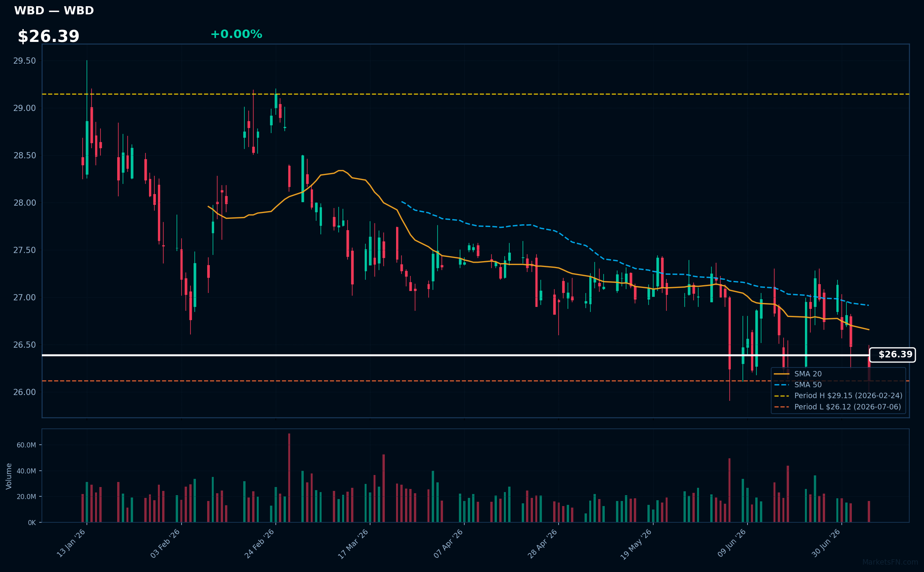Click the SMA 50 legend entry
The image size is (924, 572).
pos(808,385)
